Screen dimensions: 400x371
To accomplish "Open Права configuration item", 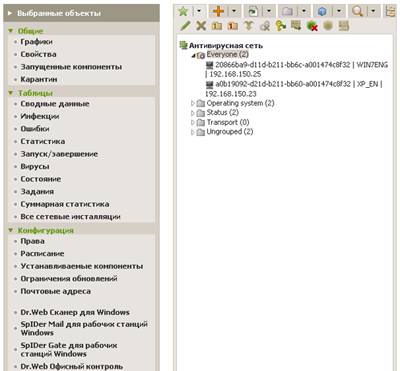I will [x=32, y=241].
